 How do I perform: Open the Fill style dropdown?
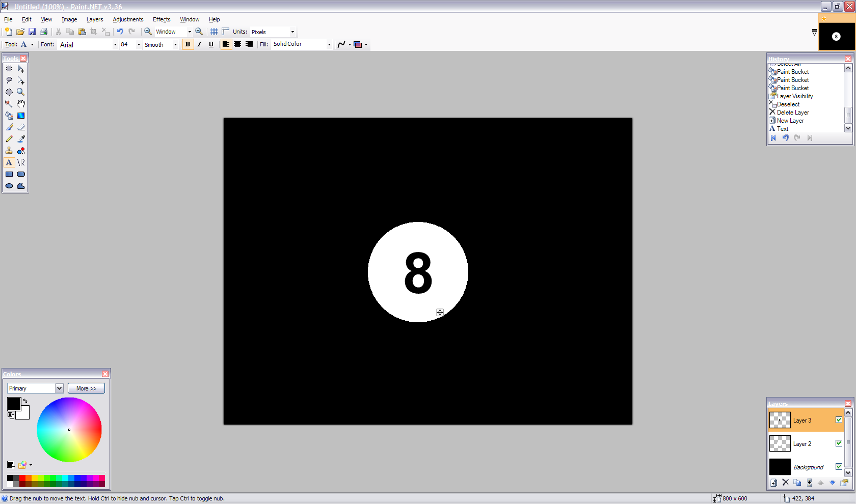coord(329,44)
